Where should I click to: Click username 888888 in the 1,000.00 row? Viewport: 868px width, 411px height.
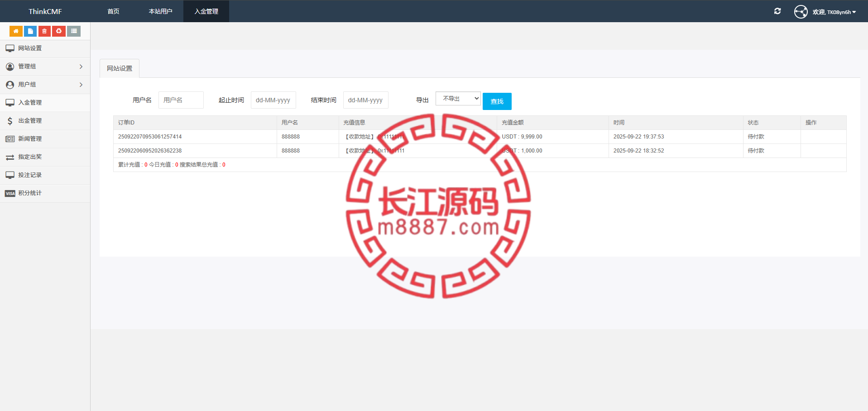tap(291, 151)
